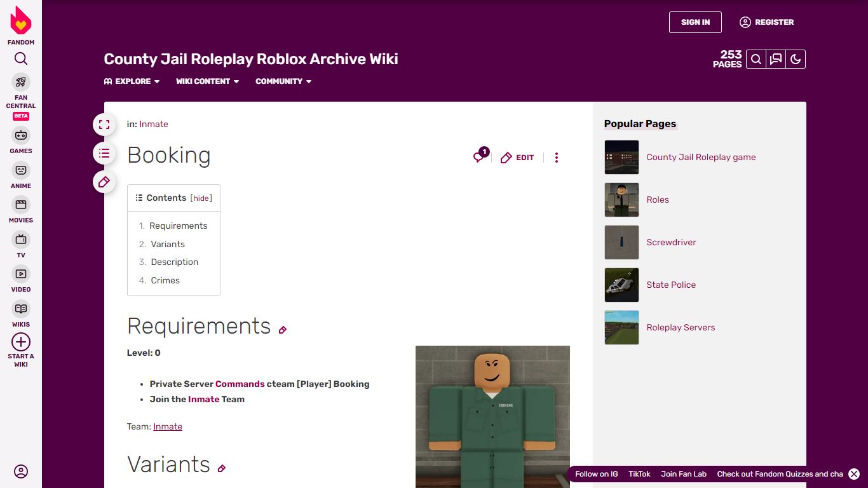
Task: Open the State Police popular page
Action: click(671, 285)
